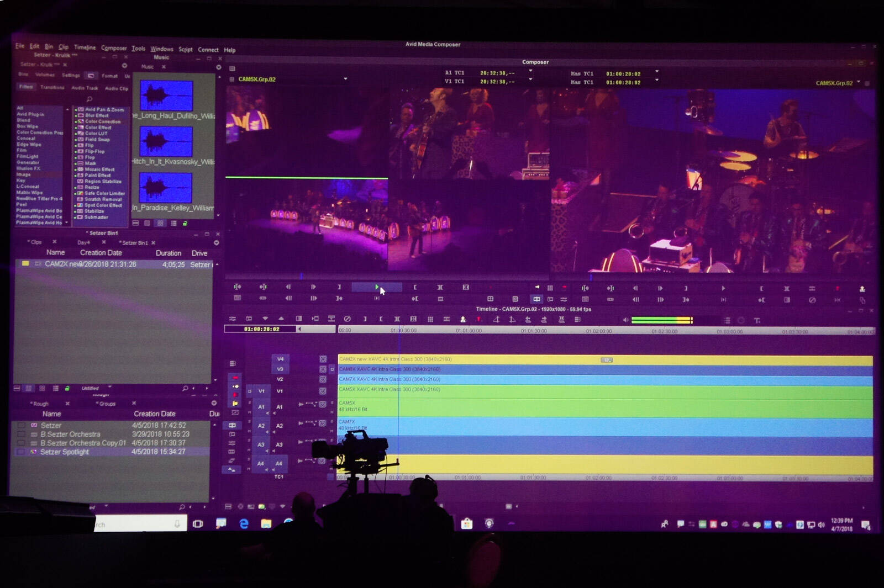Click the Rewind 10 frames button
The image size is (884, 588).
(x=288, y=299)
